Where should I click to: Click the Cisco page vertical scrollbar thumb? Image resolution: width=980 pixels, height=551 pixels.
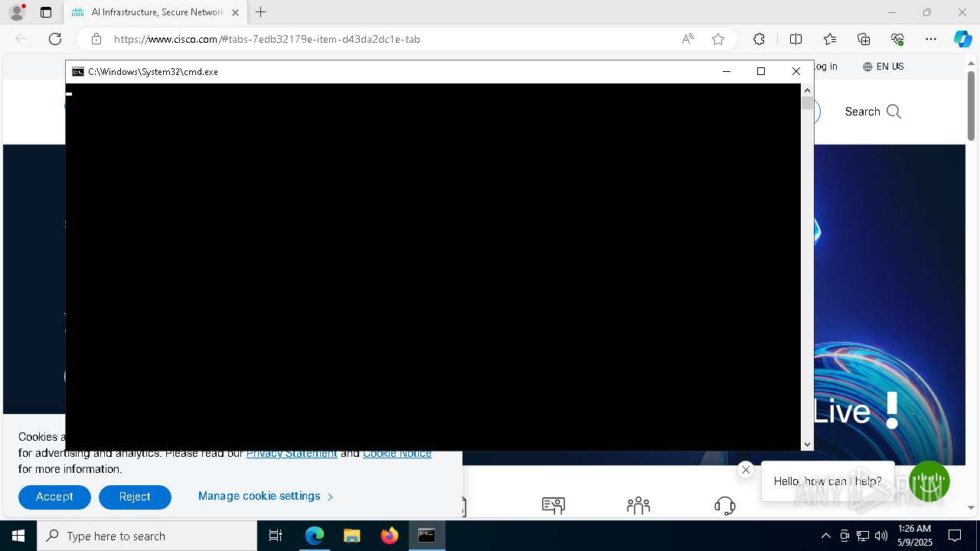(x=971, y=106)
